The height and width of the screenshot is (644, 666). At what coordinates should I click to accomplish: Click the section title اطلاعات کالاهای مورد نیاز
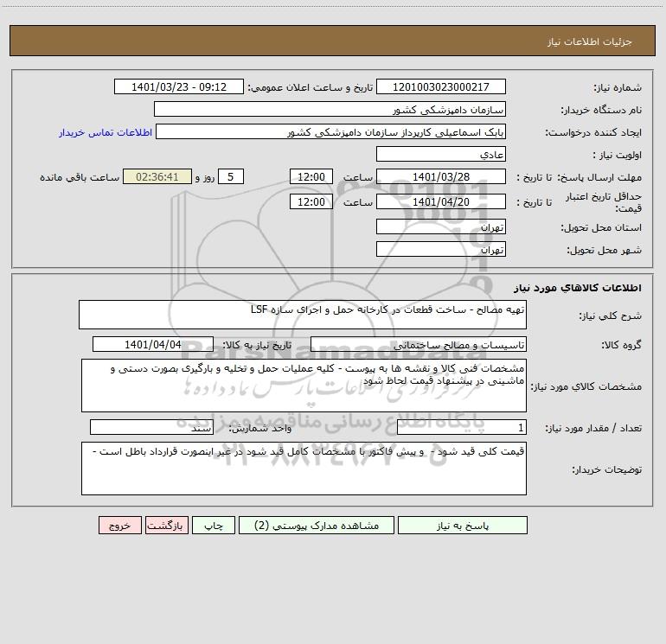(x=578, y=288)
